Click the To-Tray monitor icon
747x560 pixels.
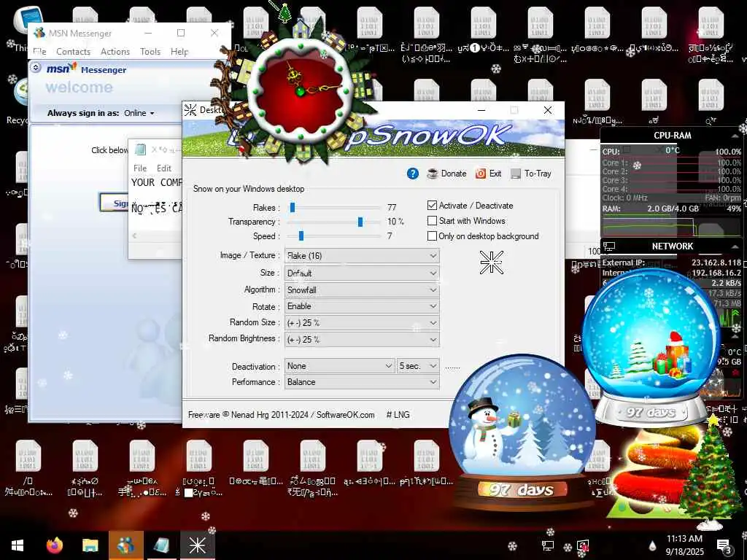[516, 174]
